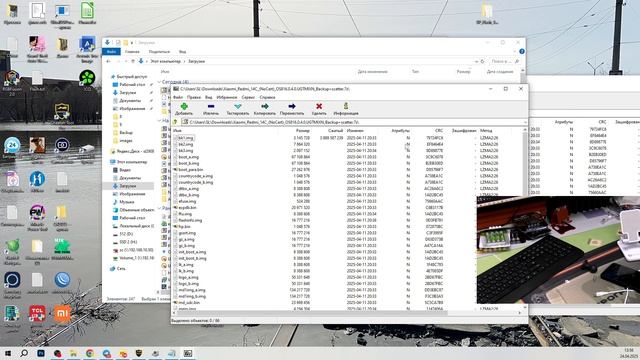
Task: Select the bk2.img file
Action: pyautogui.click(x=186, y=144)
